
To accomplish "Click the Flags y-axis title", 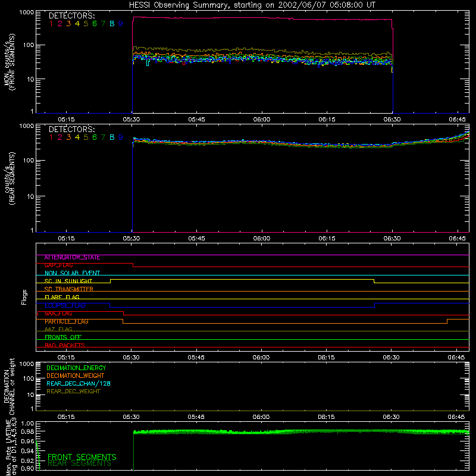I will pyautogui.click(x=24, y=297).
